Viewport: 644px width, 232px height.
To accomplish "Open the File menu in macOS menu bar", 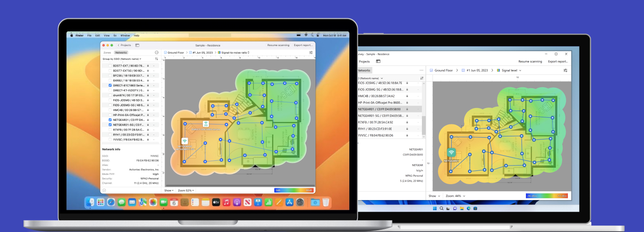I will pyautogui.click(x=89, y=35).
